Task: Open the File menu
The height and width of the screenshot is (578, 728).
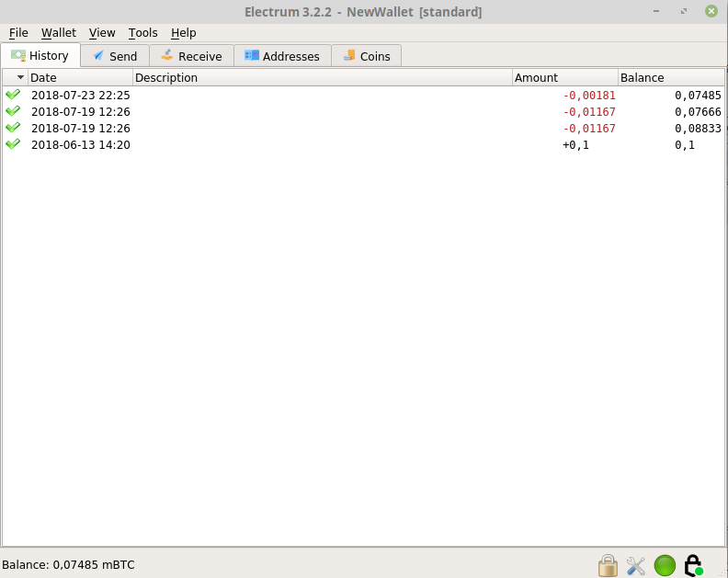Action: pyautogui.click(x=18, y=33)
